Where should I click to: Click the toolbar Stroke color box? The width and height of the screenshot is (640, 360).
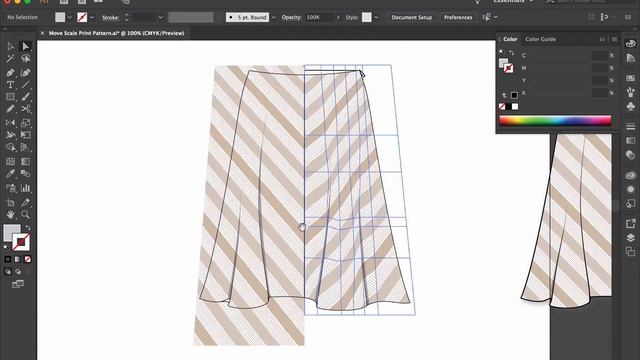(x=21, y=242)
